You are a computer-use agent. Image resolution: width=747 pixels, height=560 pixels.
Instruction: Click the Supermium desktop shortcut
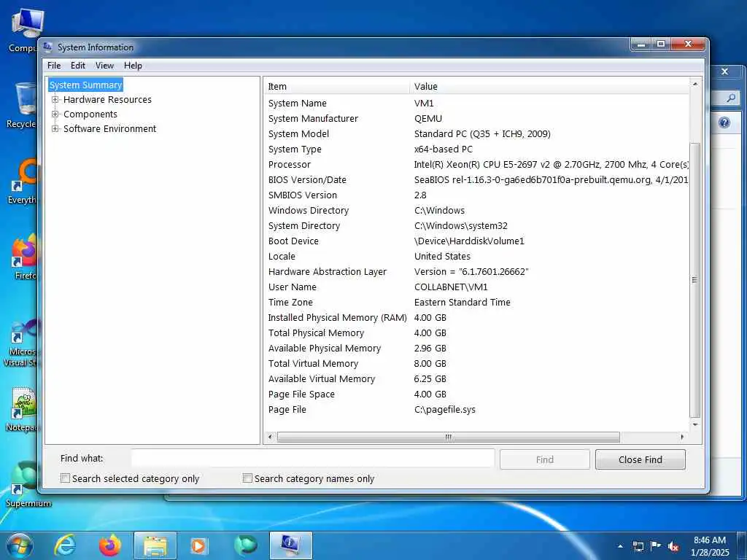point(28,485)
